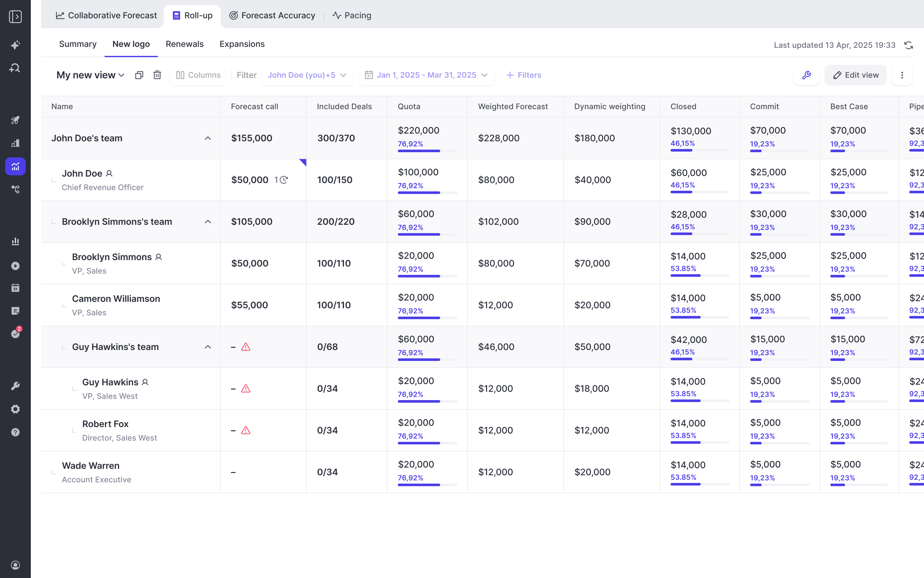Image resolution: width=924 pixels, height=578 pixels.
Task: Click the warning icon in Guy Hawkins VP row
Action: (x=246, y=389)
